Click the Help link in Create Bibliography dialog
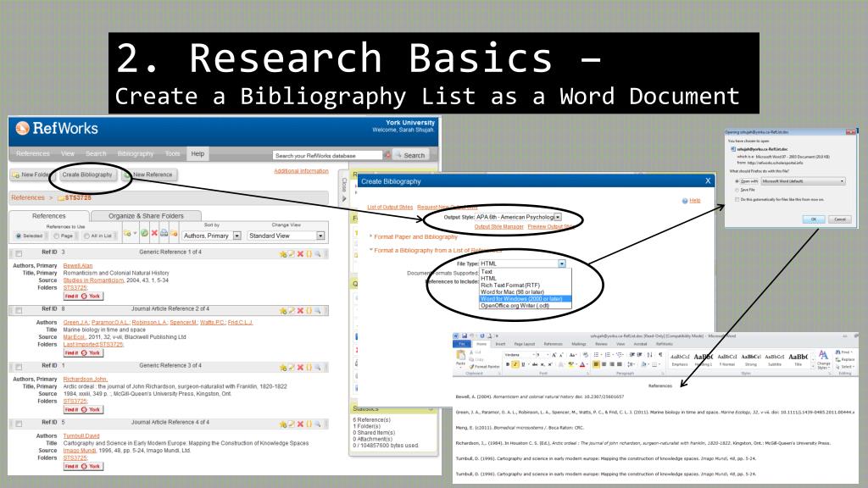 695,200
